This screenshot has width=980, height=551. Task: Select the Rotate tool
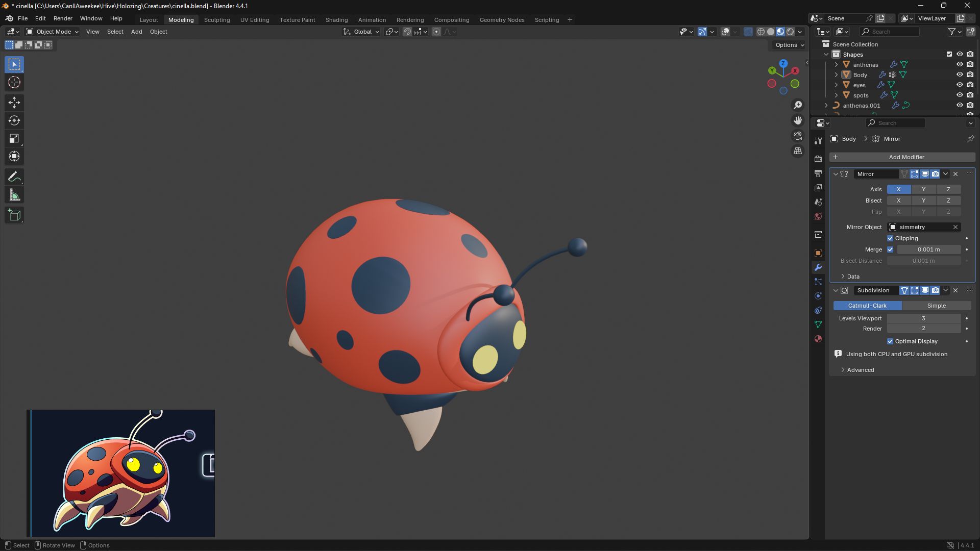[14, 120]
